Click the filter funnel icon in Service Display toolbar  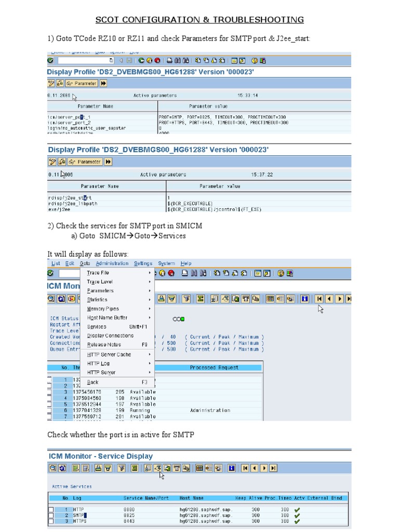[x=121, y=468]
